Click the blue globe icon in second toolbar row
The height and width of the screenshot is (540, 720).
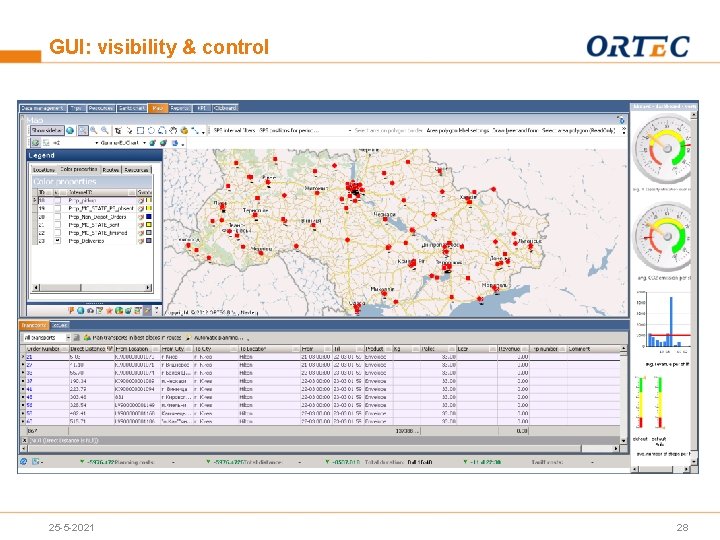click(174, 143)
